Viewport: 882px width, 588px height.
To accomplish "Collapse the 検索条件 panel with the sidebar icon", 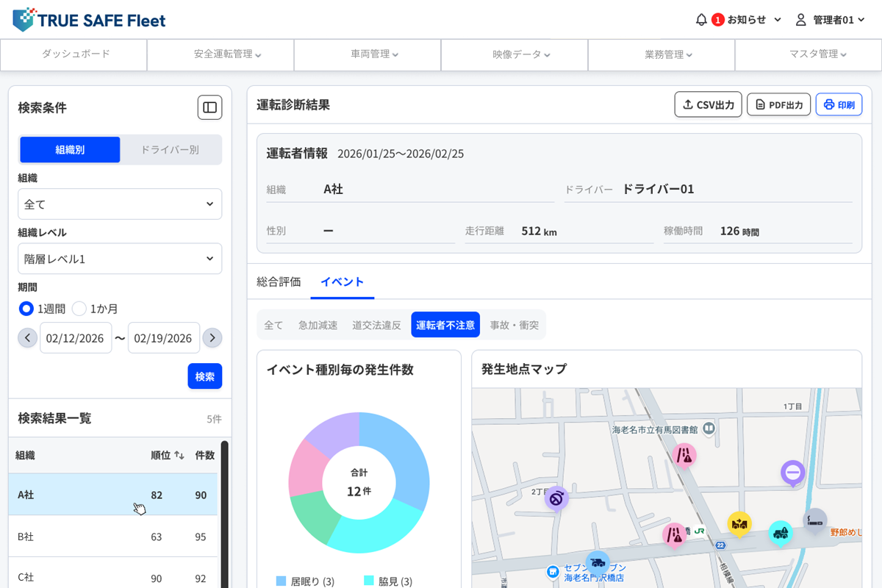I will (x=210, y=107).
